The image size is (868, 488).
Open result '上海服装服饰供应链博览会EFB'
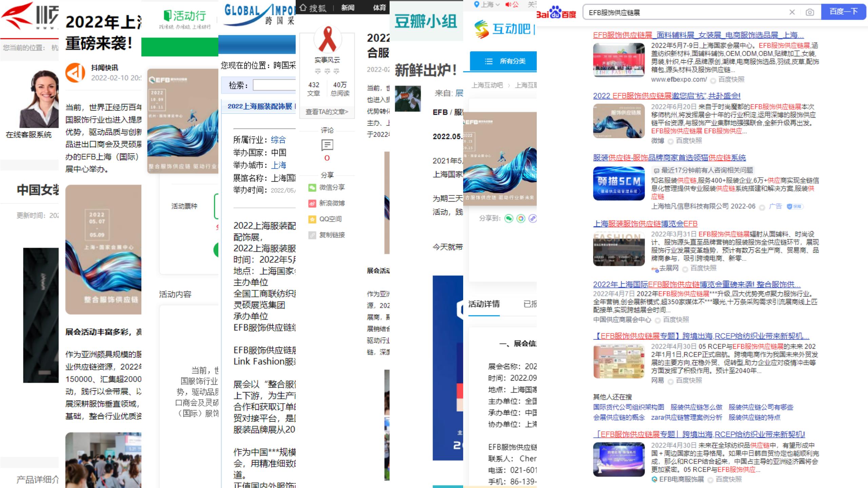(x=645, y=224)
